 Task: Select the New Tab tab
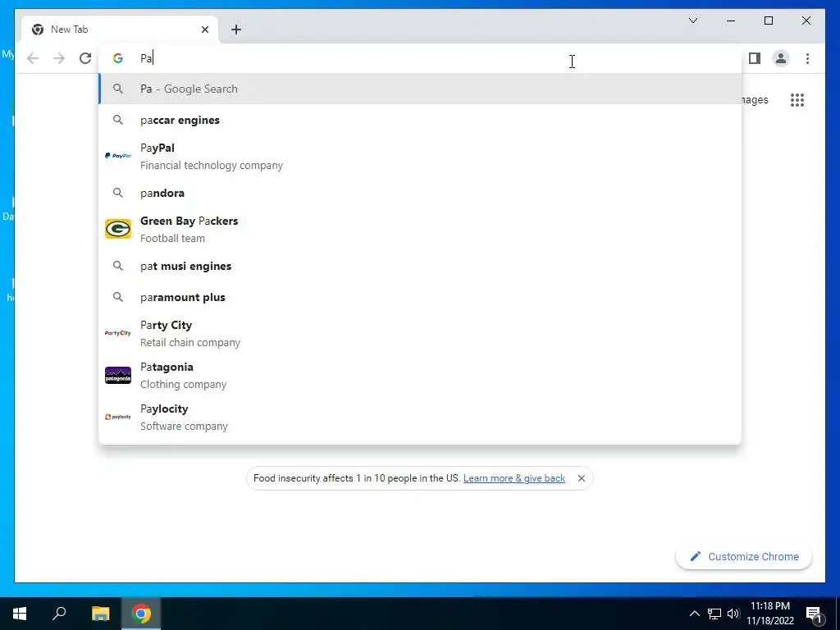point(120,30)
